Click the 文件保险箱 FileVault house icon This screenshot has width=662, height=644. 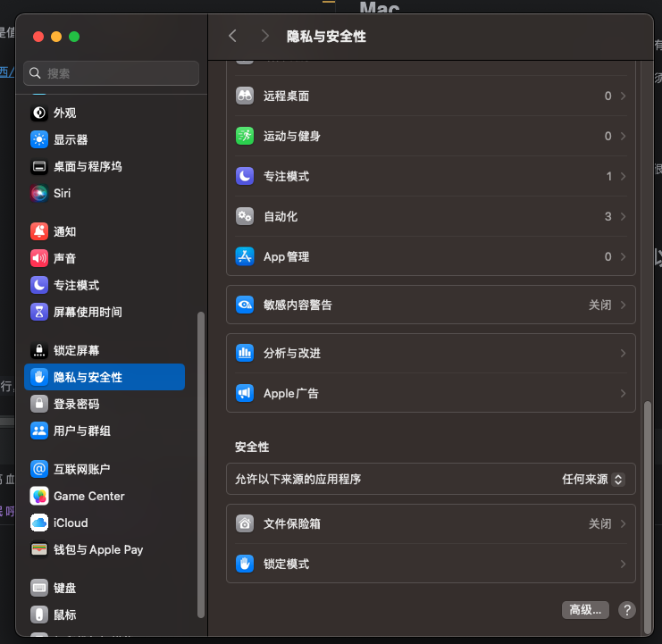[x=245, y=523]
